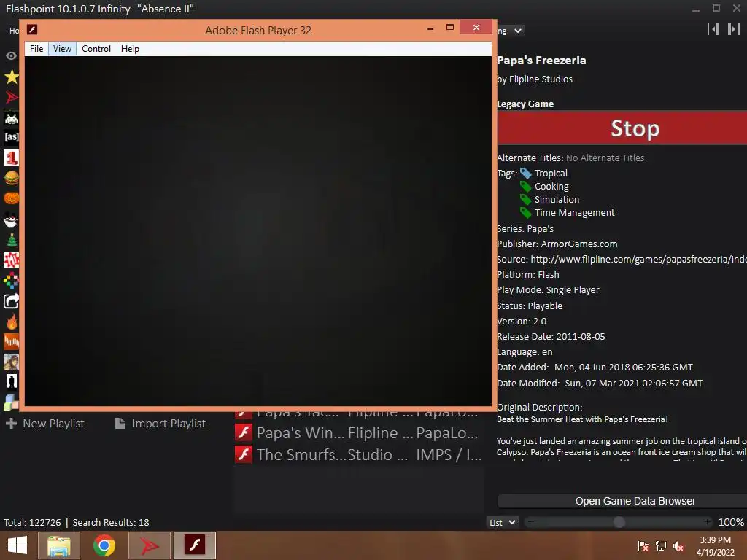Click Open Game Data Browser button

622,501
